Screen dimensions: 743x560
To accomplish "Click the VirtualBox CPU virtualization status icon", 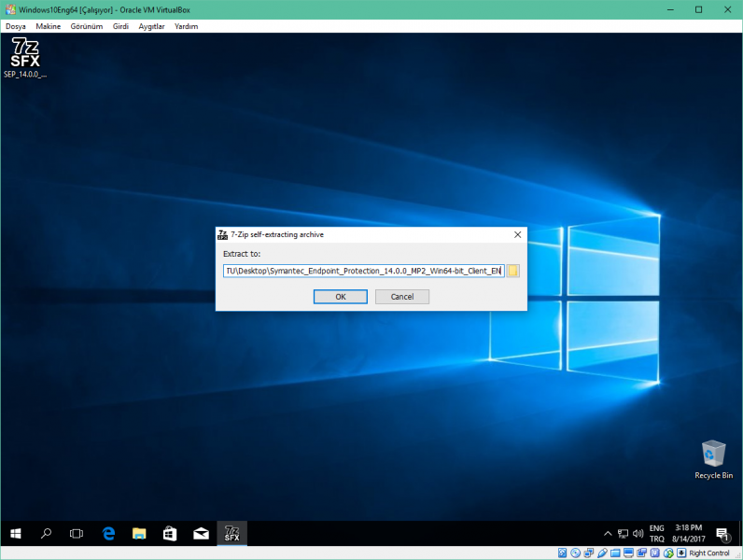I will (655, 553).
